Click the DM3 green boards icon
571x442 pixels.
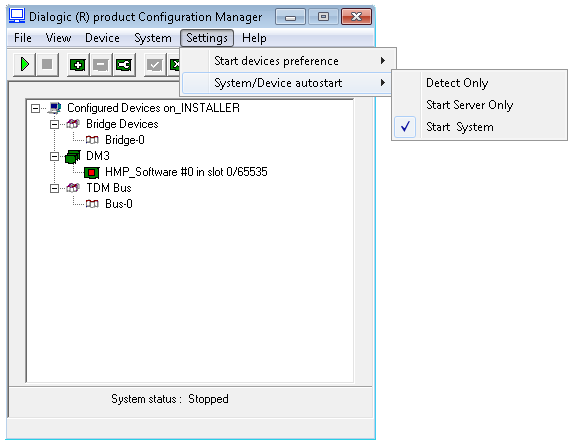click(x=73, y=157)
